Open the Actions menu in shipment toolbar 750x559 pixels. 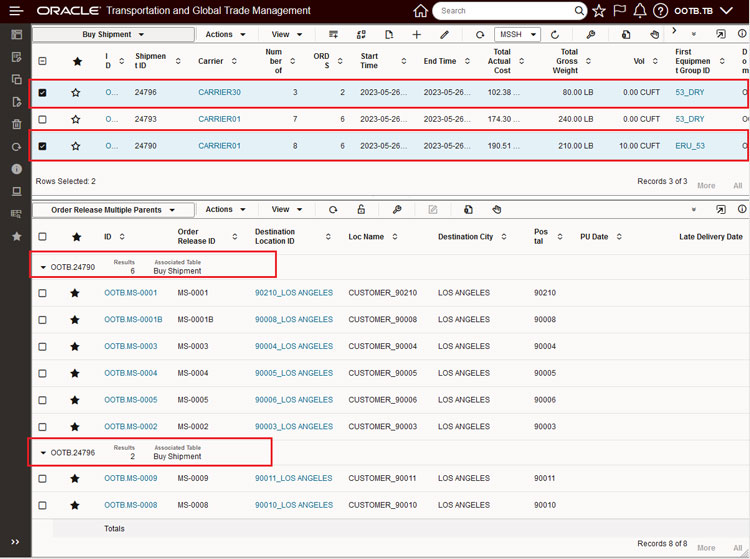click(x=224, y=35)
